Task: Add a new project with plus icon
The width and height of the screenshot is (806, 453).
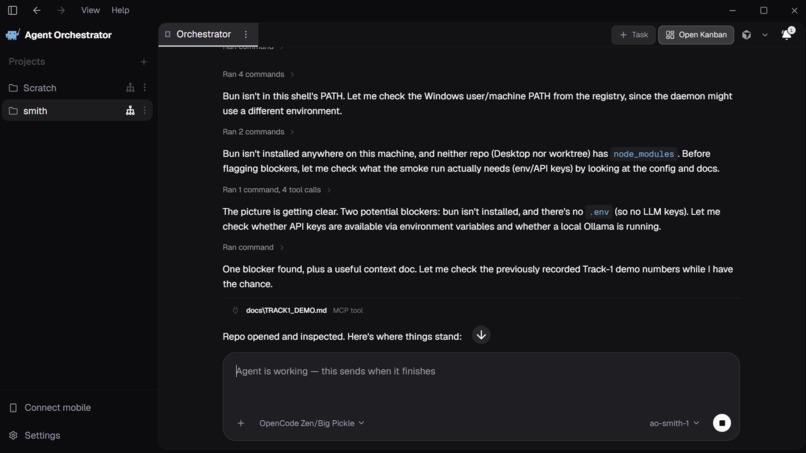Action: pos(144,62)
